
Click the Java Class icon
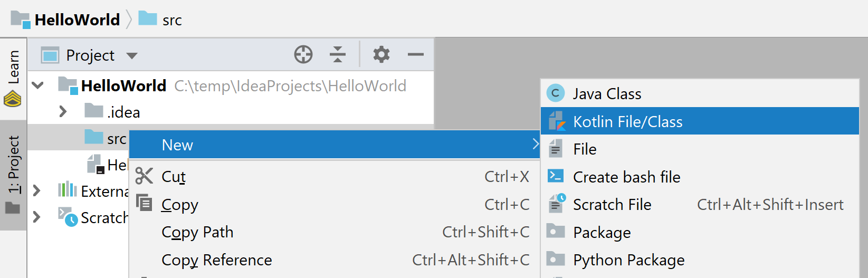[555, 93]
